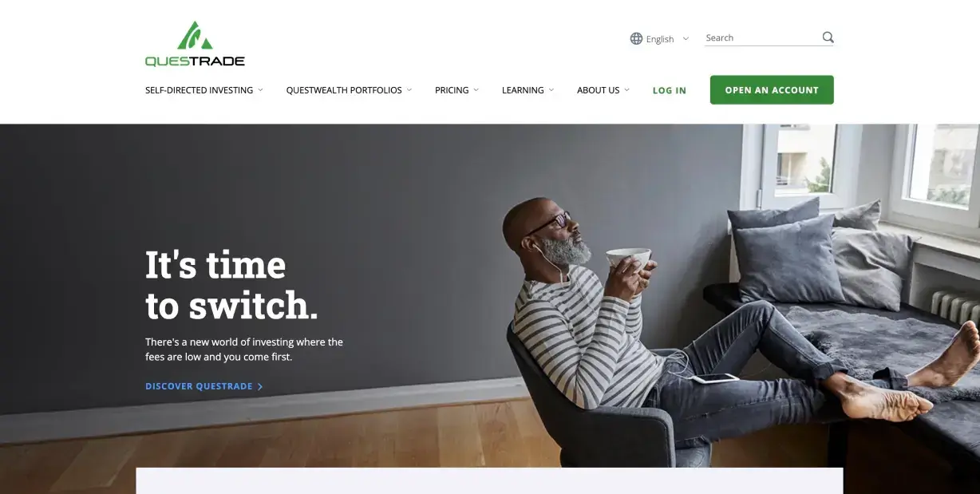Image resolution: width=980 pixels, height=494 pixels.
Task: Focus the Search input field
Action: coord(762,38)
